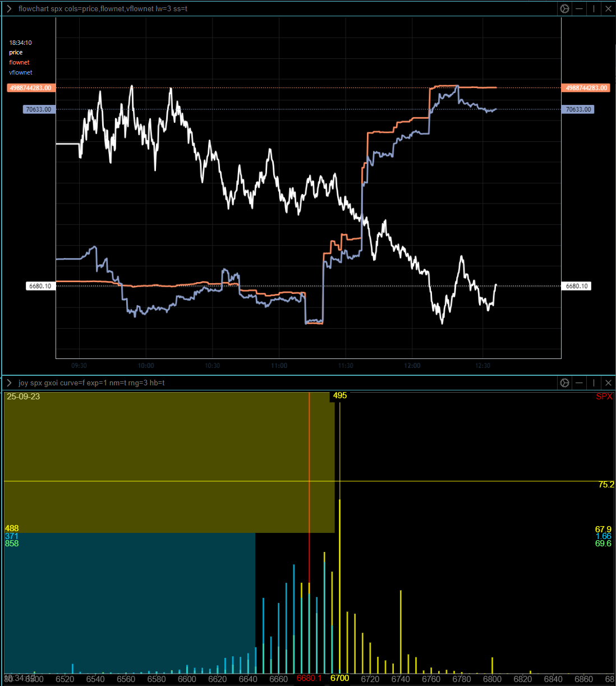Minimize the flowchart spx panel
This screenshot has width=616, height=686.
pos(579,8)
